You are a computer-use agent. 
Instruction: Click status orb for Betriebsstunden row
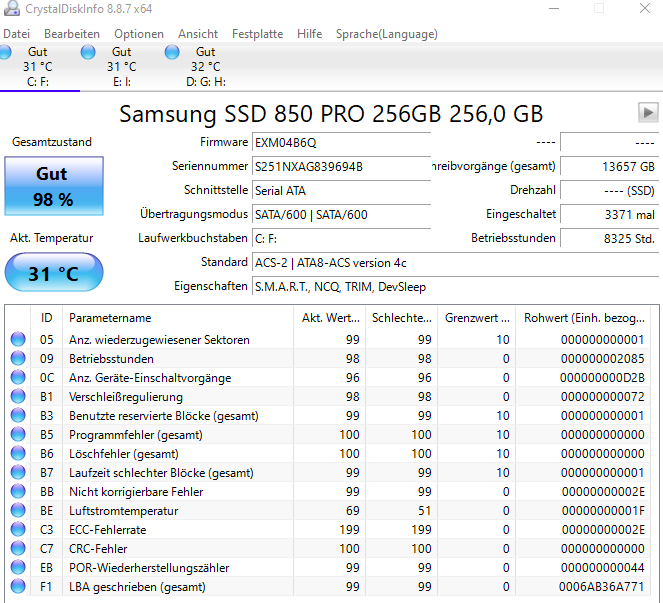point(18,359)
